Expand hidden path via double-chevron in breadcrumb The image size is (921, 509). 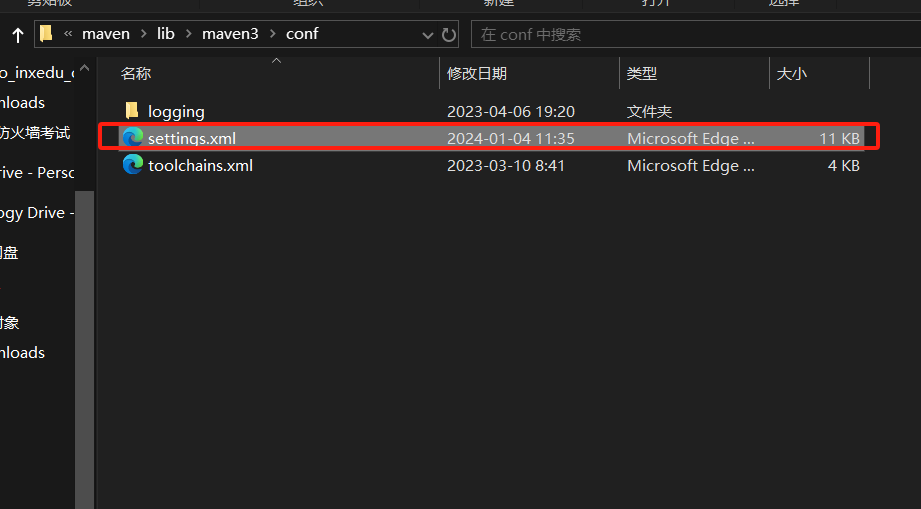coord(68,34)
